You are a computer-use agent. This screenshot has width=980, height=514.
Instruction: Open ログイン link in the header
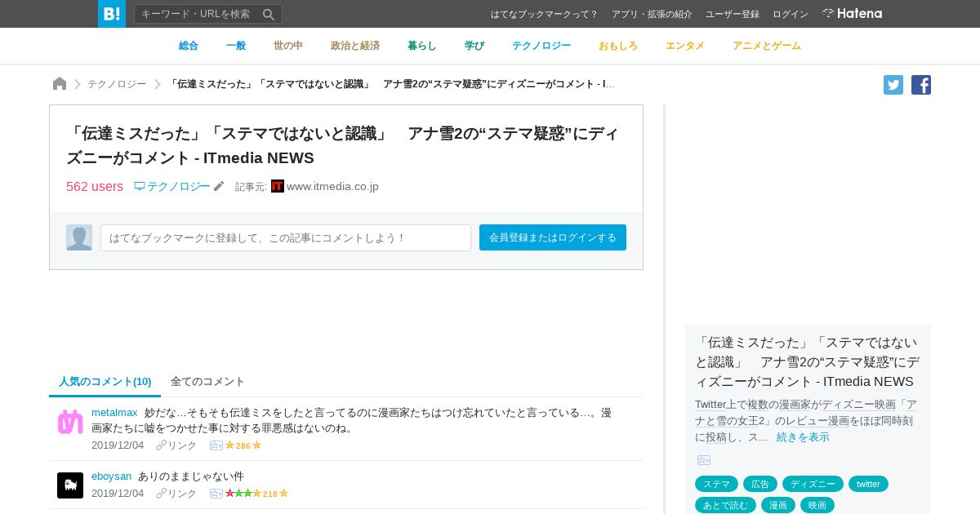pyautogui.click(x=791, y=14)
